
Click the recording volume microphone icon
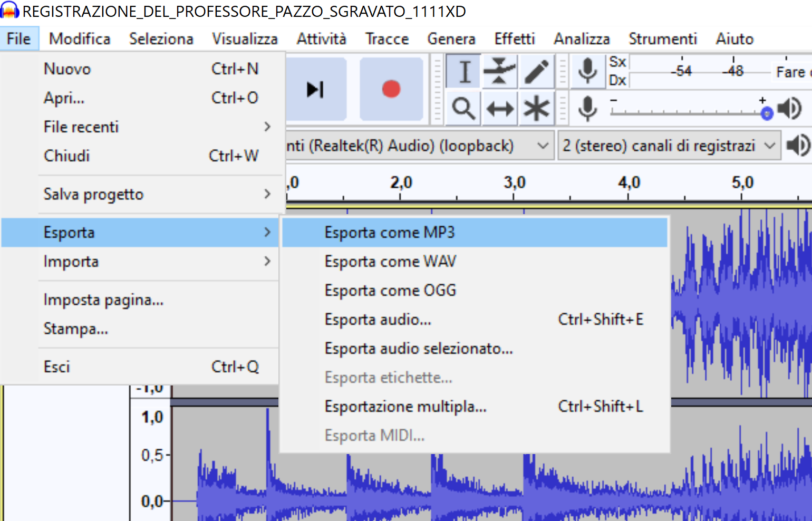[x=587, y=109]
